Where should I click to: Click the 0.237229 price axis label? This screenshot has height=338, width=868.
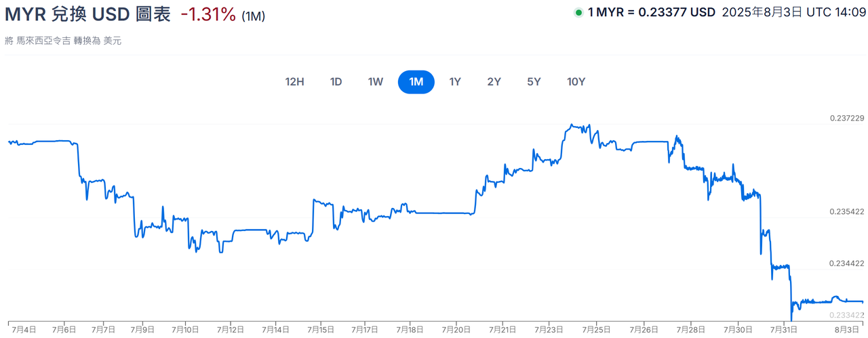[847, 118]
